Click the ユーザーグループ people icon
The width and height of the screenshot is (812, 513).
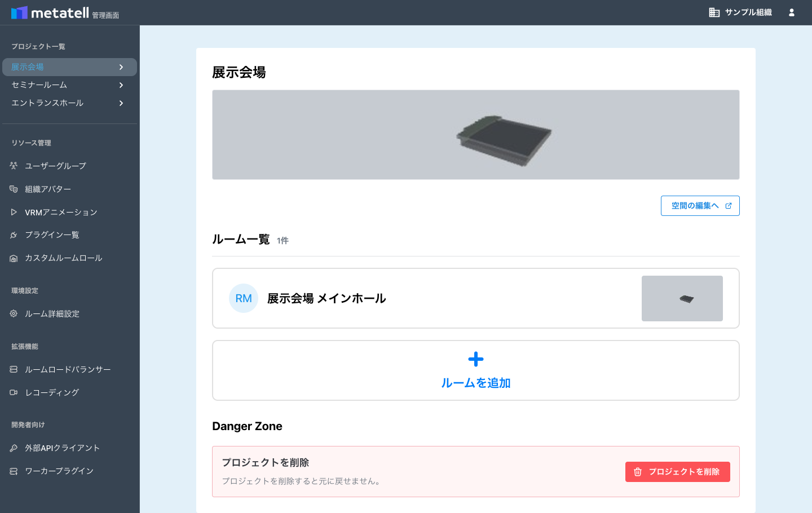(14, 166)
